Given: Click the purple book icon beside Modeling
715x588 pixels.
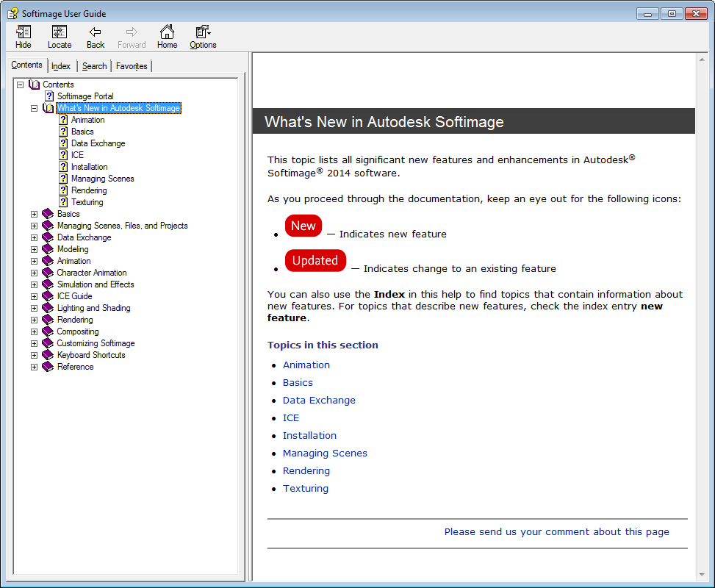Looking at the screenshot, I should point(48,249).
